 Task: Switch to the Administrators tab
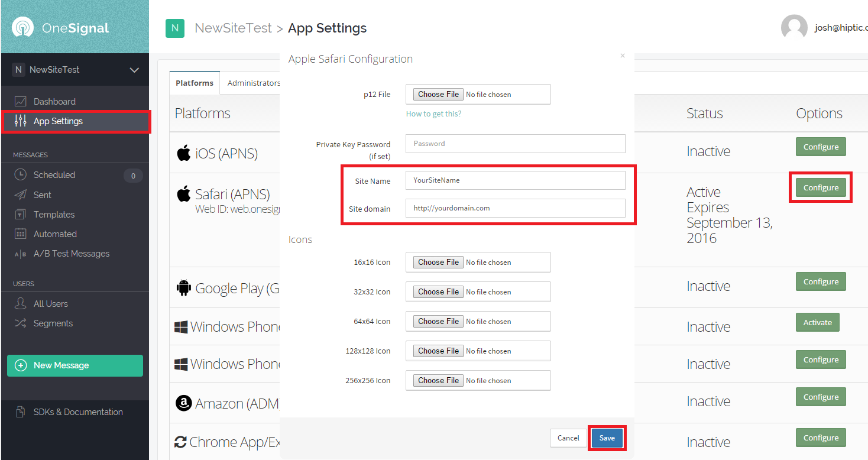[x=253, y=83]
